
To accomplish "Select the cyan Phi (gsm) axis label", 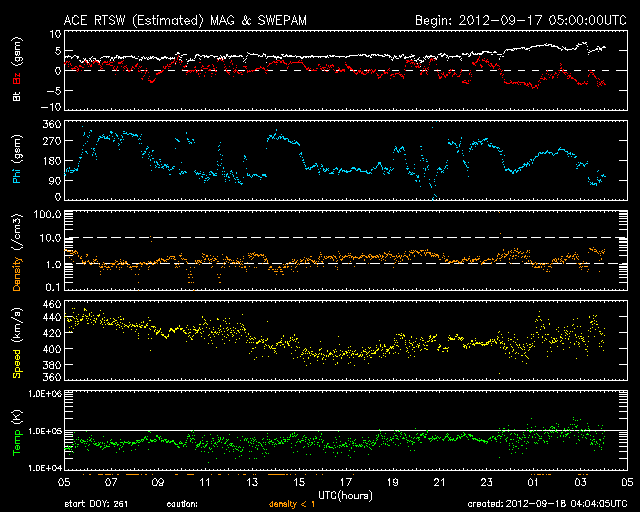I will (x=17, y=159).
